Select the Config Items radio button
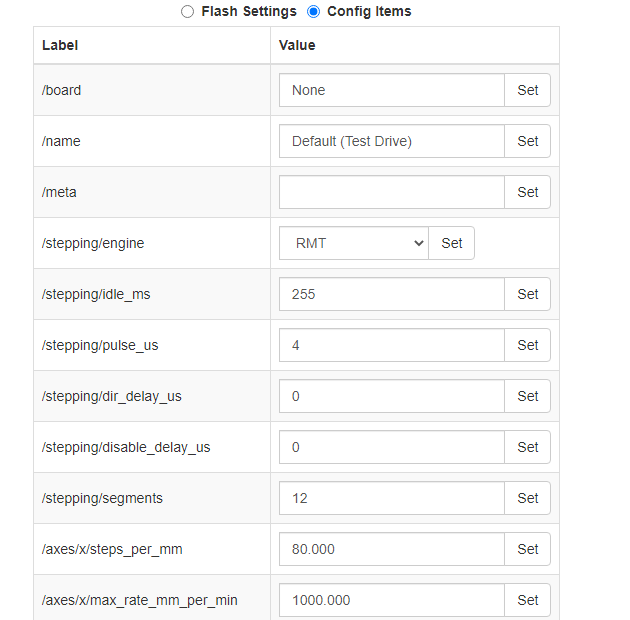Image resolution: width=630 pixels, height=620 pixels. tap(313, 12)
